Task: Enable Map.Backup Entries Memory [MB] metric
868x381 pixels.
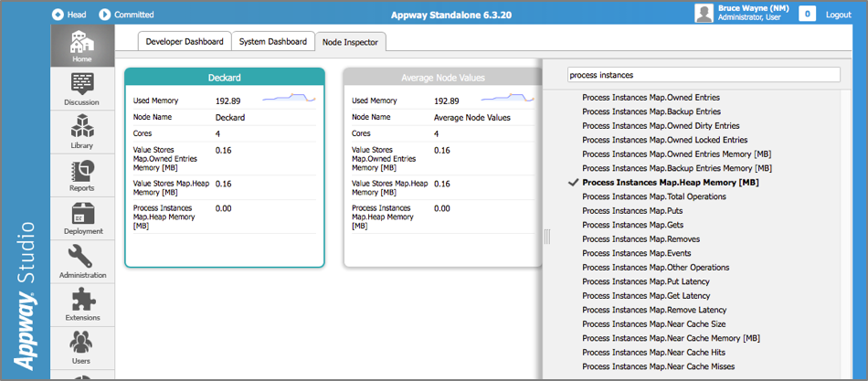Action: coord(677,168)
